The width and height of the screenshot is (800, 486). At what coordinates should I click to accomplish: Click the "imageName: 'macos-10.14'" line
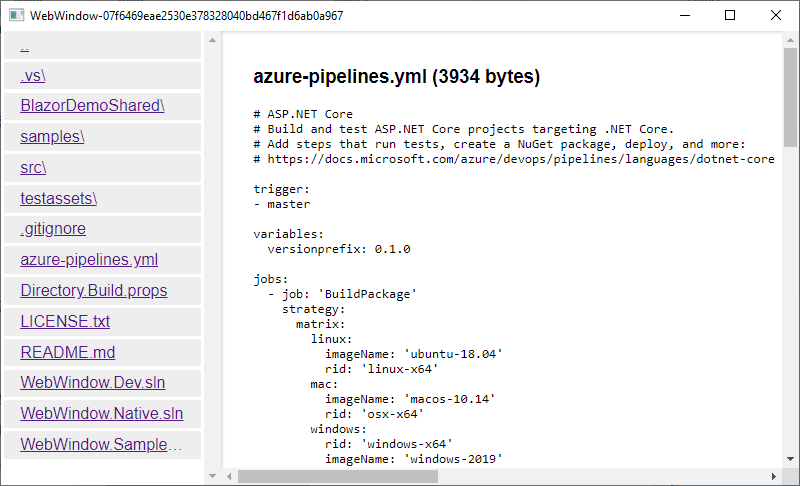click(x=410, y=399)
